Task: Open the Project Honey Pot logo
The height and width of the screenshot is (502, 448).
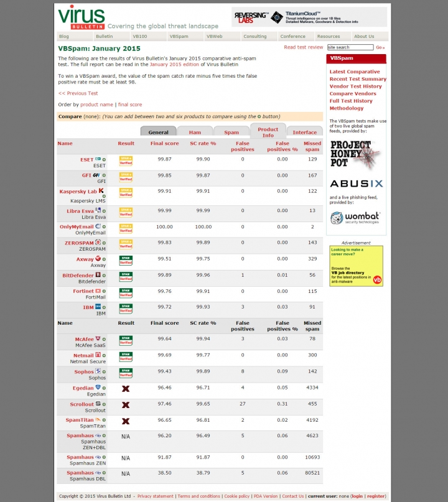Action: (355, 154)
